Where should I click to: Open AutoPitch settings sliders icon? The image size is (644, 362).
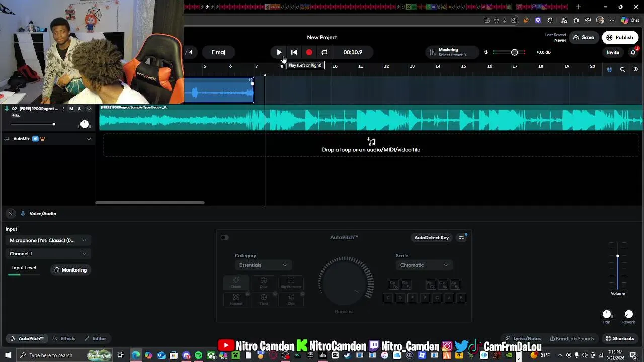point(461,238)
